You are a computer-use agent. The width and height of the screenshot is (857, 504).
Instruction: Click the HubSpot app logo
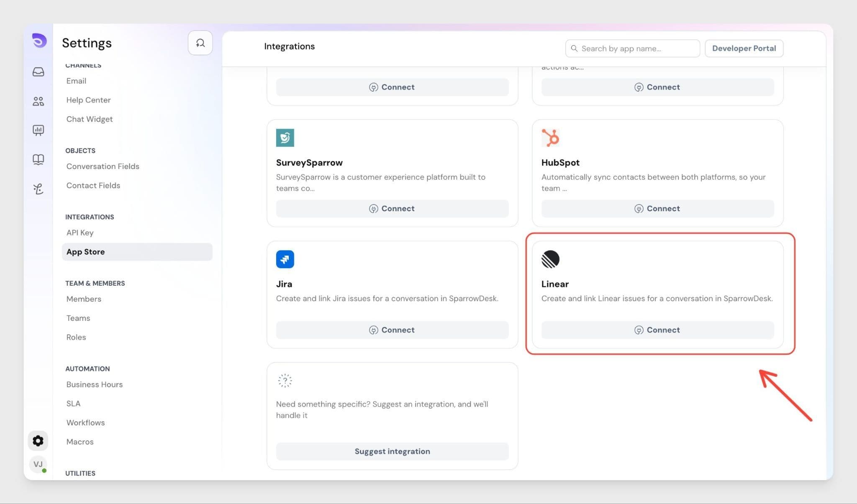tap(550, 138)
